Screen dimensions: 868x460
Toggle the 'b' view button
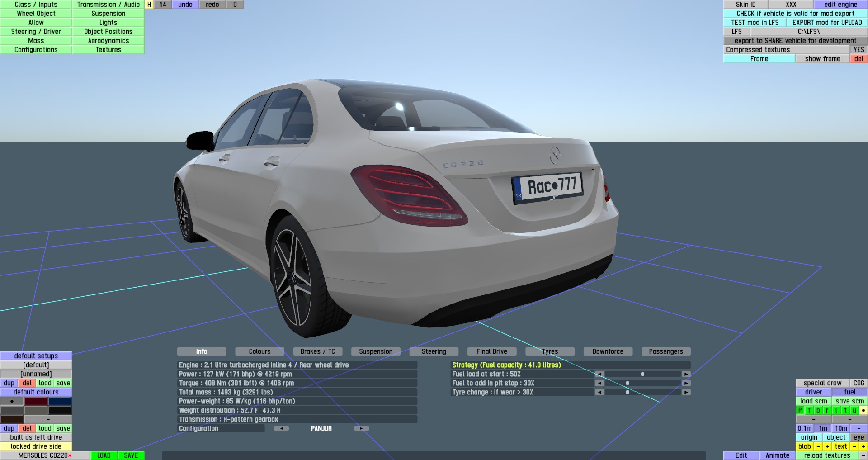click(818, 410)
